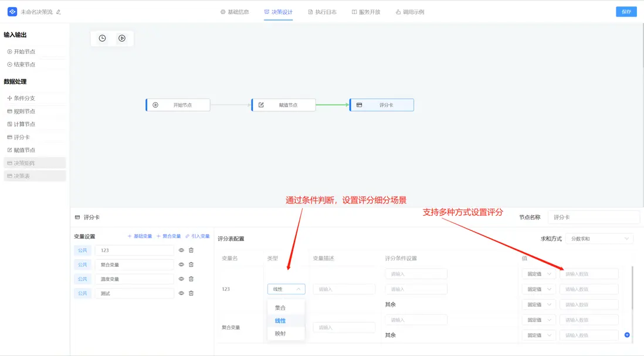Toggle eye icon for 复合变量 variable
Image resolution: width=644 pixels, height=356 pixels.
(x=181, y=265)
